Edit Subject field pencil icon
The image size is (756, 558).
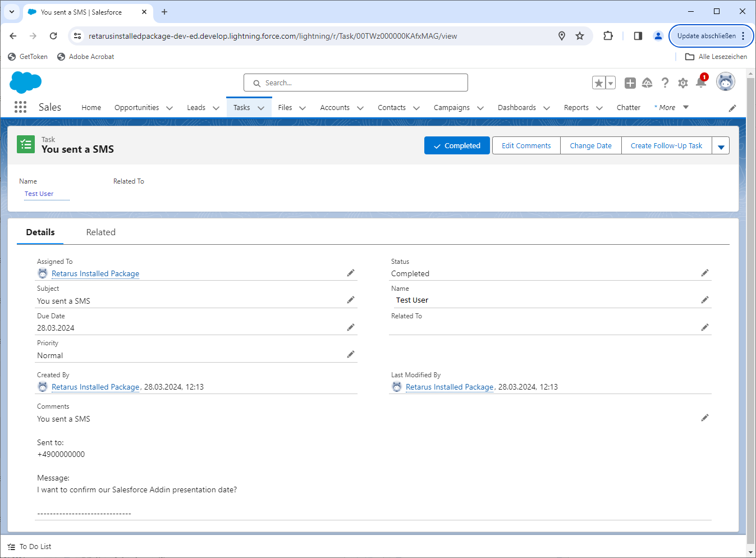[351, 300]
